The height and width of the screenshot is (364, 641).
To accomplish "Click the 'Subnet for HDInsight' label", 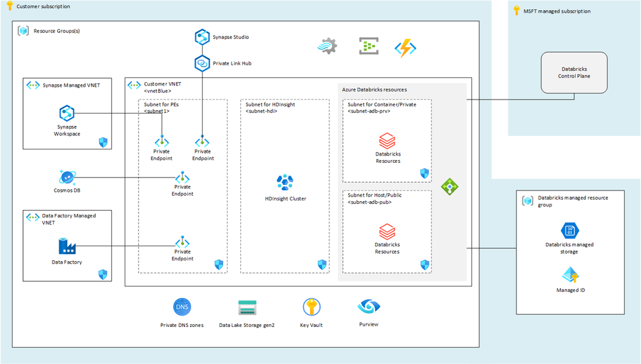I will pos(270,104).
